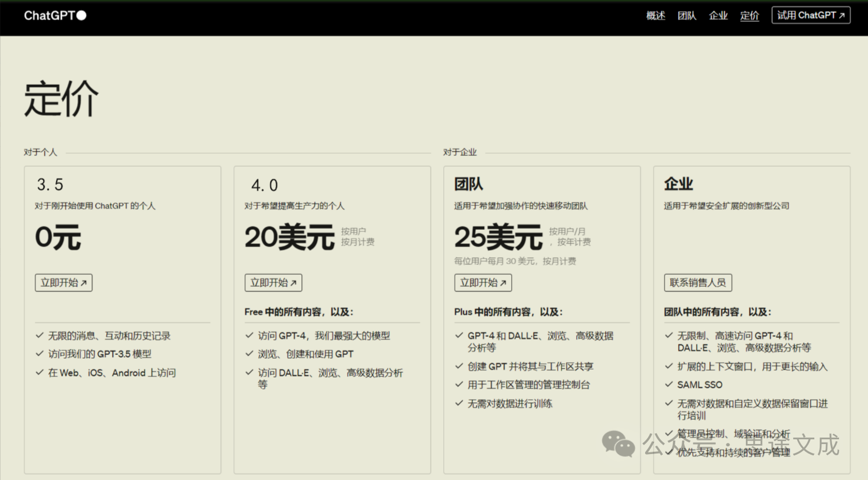Open the 团队 nav item
Screen dimensions: 868x480
pos(686,16)
